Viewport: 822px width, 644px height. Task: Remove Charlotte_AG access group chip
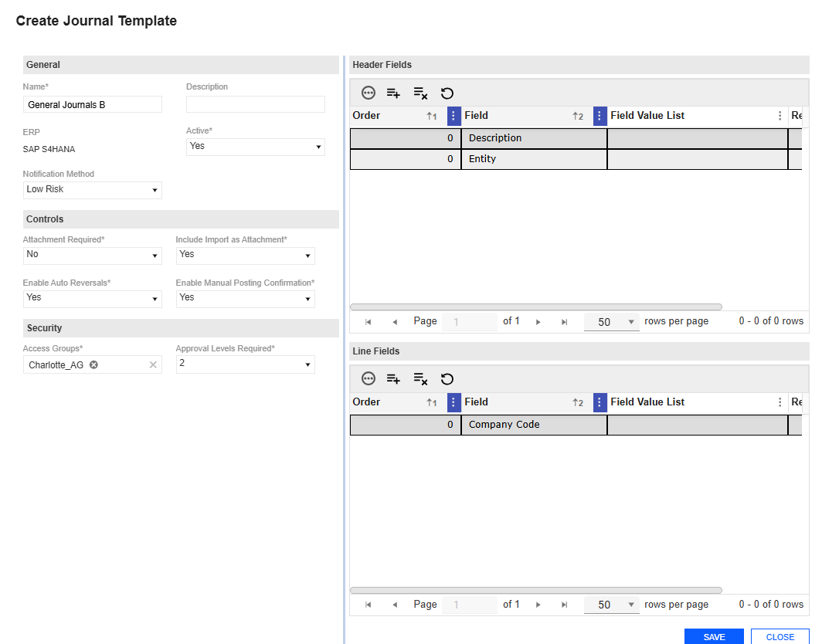click(x=93, y=364)
